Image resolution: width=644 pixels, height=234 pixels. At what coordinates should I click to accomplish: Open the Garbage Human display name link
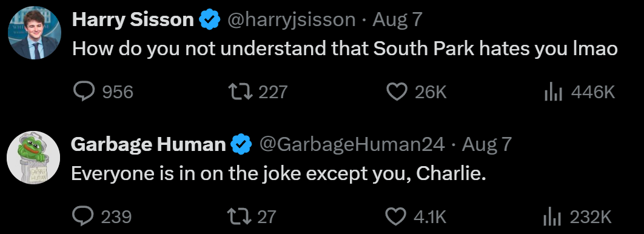click(149, 144)
